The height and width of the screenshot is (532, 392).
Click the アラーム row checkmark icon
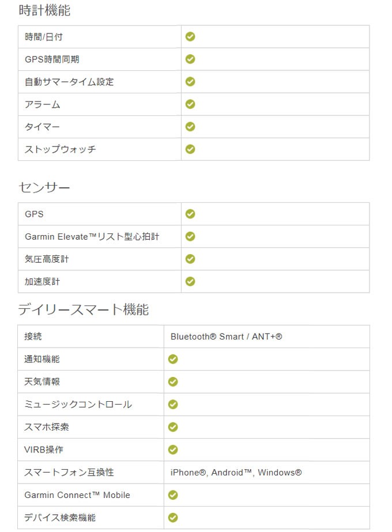click(190, 104)
